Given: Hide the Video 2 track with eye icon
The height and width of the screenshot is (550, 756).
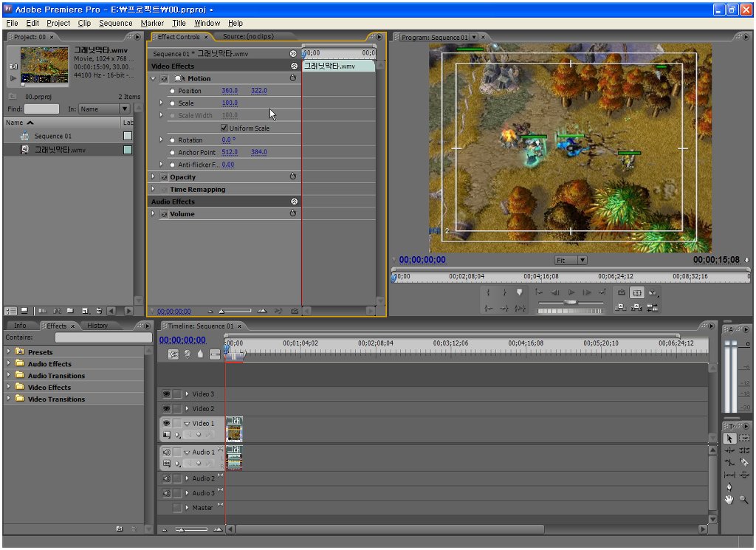Looking at the screenshot, I should [x=166, y=409].
